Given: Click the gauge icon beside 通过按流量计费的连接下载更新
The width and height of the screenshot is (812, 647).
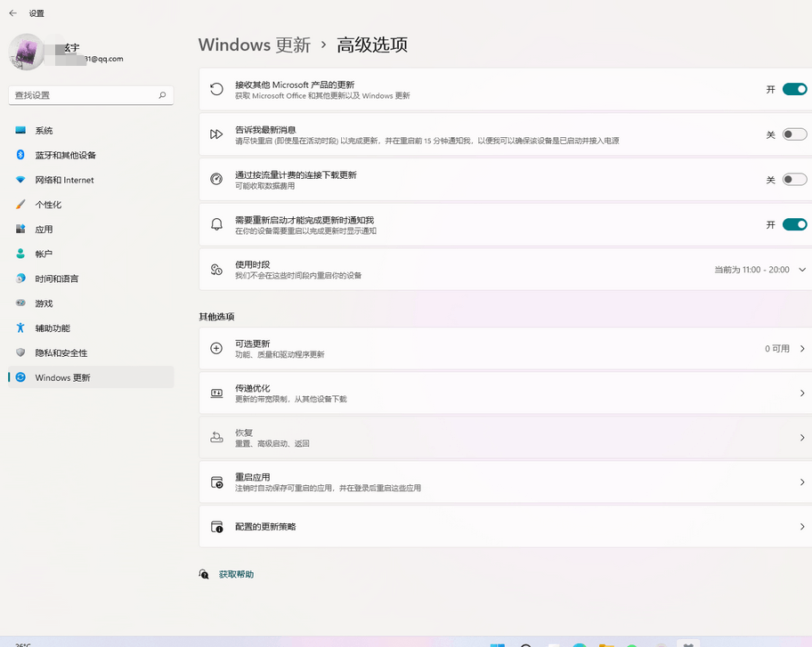Looking at the screenshot, I should pos(216,179).
